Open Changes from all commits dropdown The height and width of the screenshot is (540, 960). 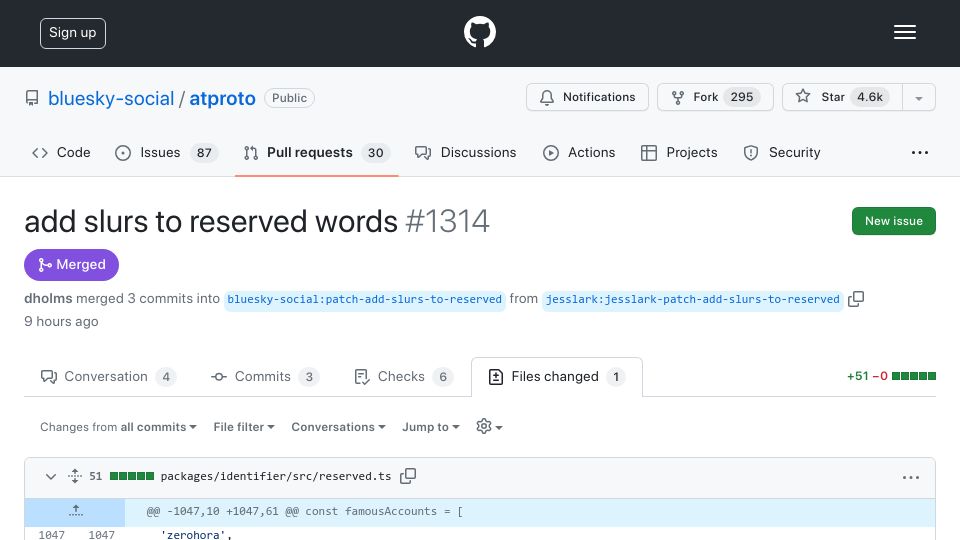(118, 427)
